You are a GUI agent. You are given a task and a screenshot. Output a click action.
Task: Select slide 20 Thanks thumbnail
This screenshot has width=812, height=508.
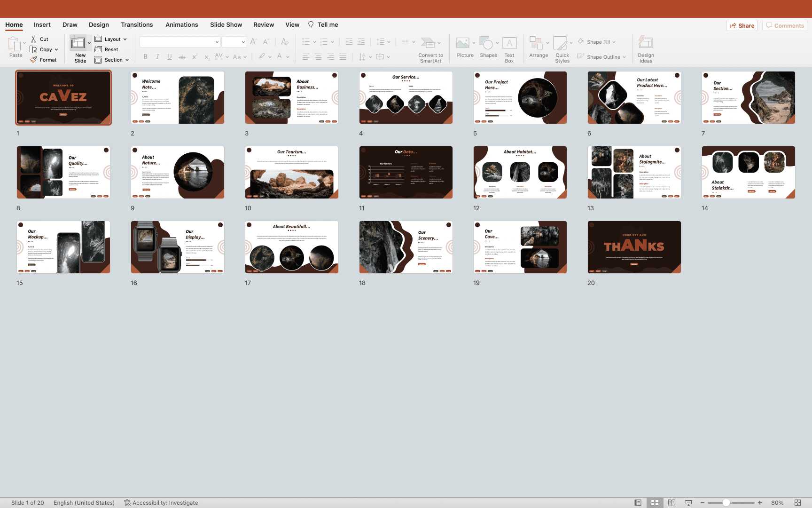pyautogui.click(x=634, y=247)
